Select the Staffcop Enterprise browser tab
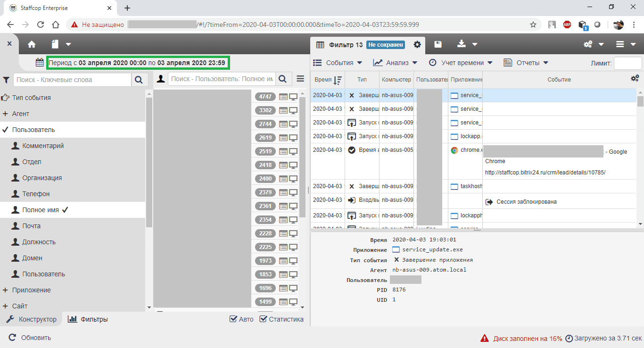The height and width of the screenshot is (348, 644). pyautogui.click(x=60, y=8)
